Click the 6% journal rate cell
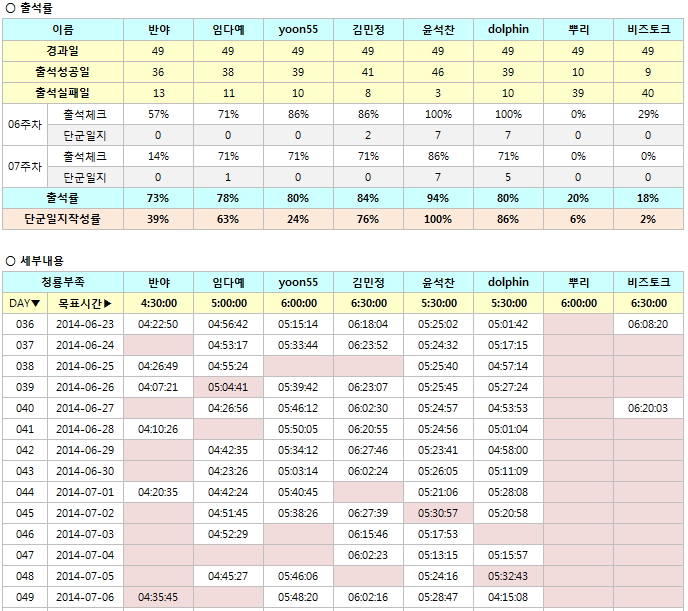 coord(578,219)
